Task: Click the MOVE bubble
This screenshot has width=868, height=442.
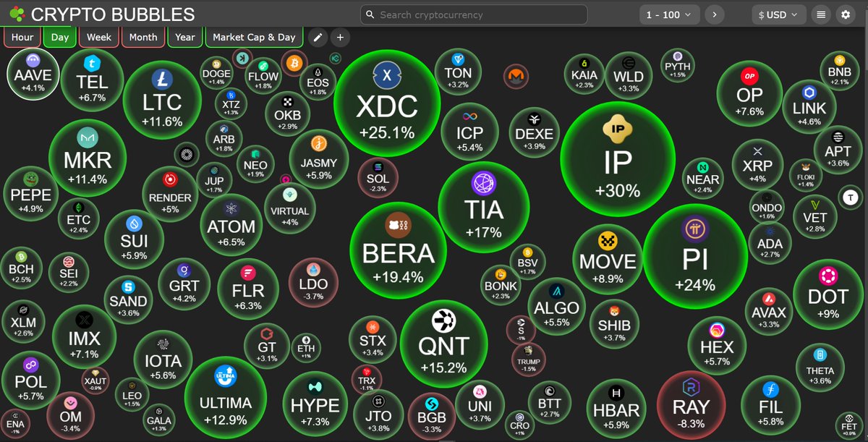Action: [x=608, y=258]
